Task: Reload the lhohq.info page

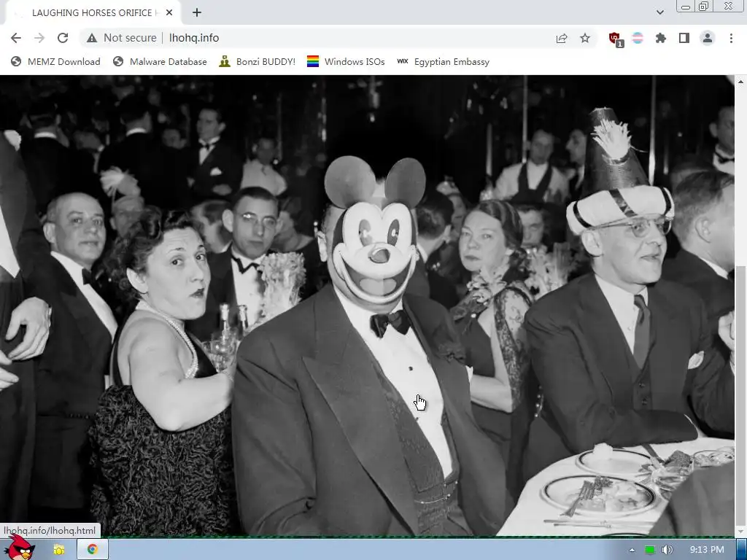Action: [x=63, y=38]
